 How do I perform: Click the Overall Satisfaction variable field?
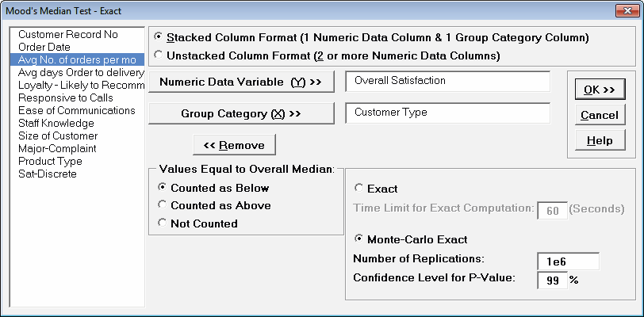(447, 82)
